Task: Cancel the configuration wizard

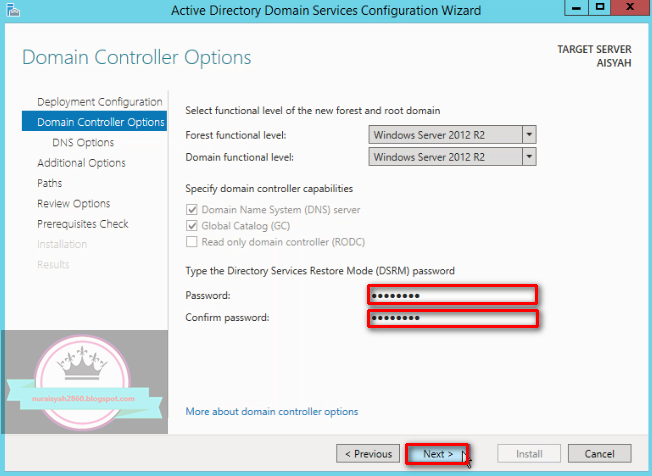Action: (600, 454)
